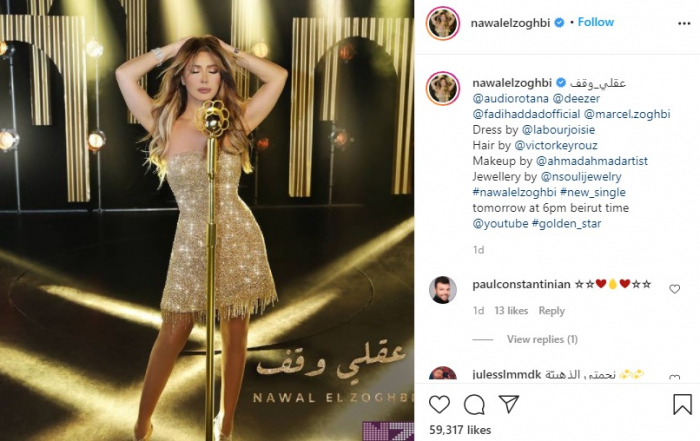The width and height of the screenshot is (700, 441).
Task: Open @audiorotana mention link
Action: tap(510, 99)
